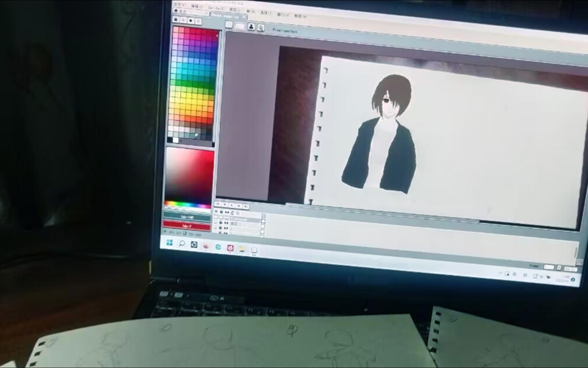Image resolution: width=588 pixels, height=368 pixels.
Task: Toggle all layers lock in timeline header
Action: (x=221, y=212)
